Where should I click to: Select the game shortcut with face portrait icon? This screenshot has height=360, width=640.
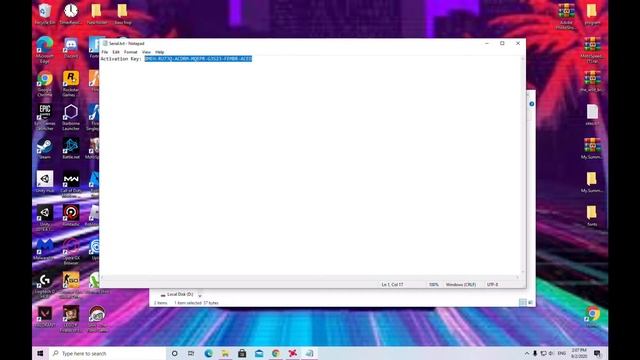[x=71, y=319]
